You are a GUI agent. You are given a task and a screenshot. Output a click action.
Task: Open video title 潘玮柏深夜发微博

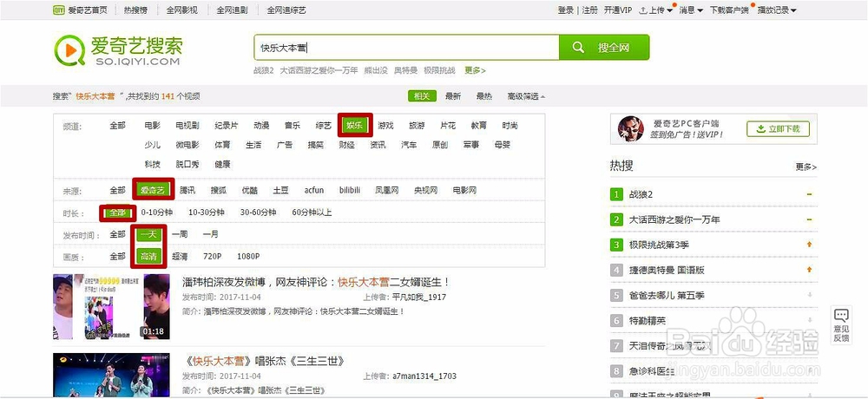point(316,282)
